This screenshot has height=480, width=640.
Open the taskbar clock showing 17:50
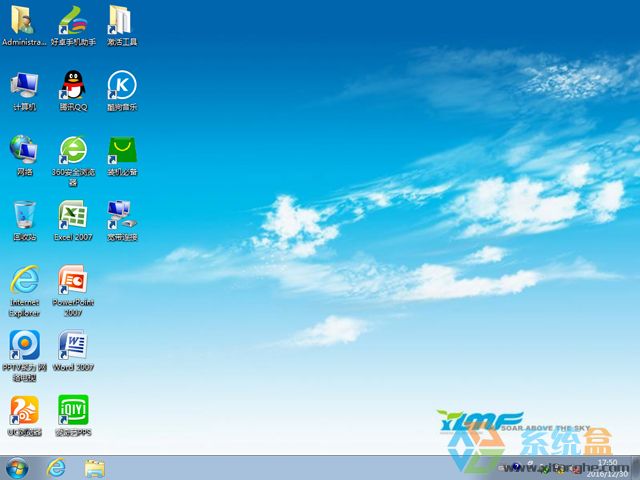(x=607, y=468)
